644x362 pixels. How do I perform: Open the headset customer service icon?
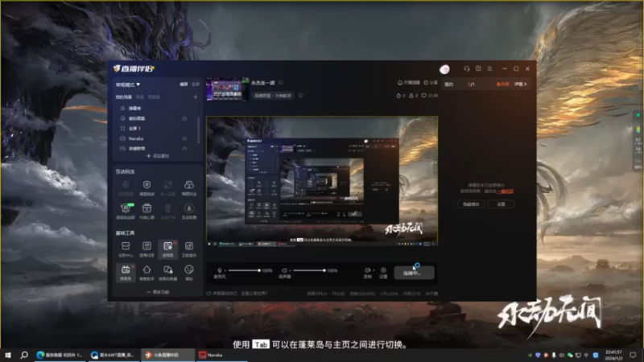coord(467,68)
